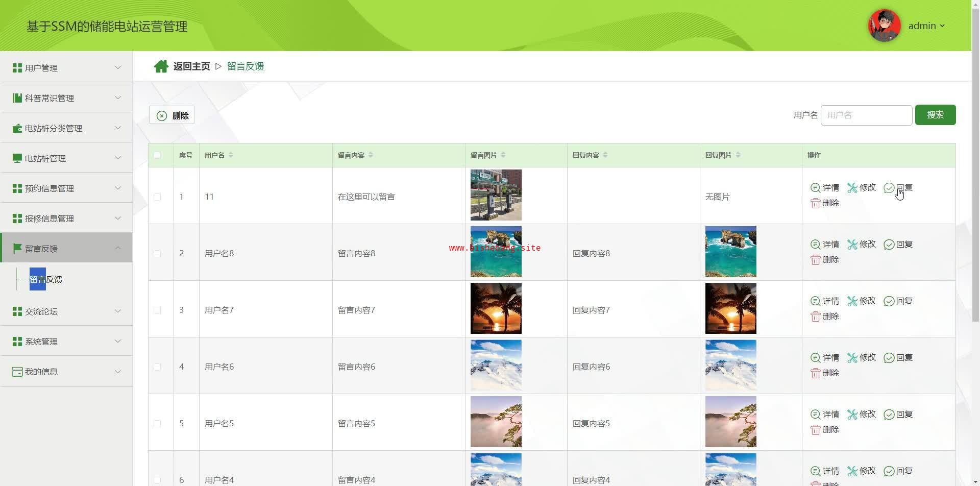This screenshot has width=980, height=486.
Task: Check the checkbox for row 2
Action: point(157,254)
